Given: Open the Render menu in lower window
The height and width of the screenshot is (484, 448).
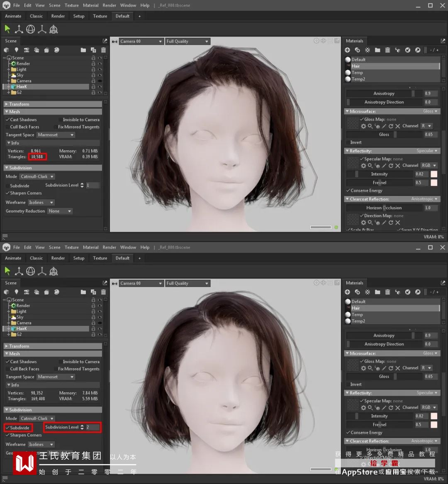Looking at the screenshot, I should click(x=109, y=247).
